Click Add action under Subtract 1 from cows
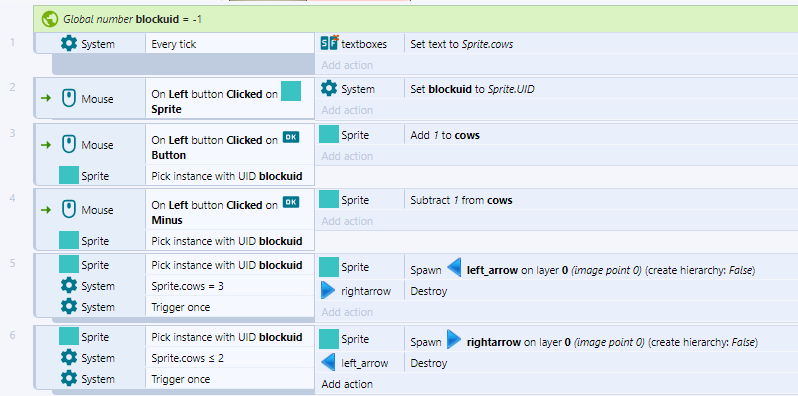 click(347, 221)
